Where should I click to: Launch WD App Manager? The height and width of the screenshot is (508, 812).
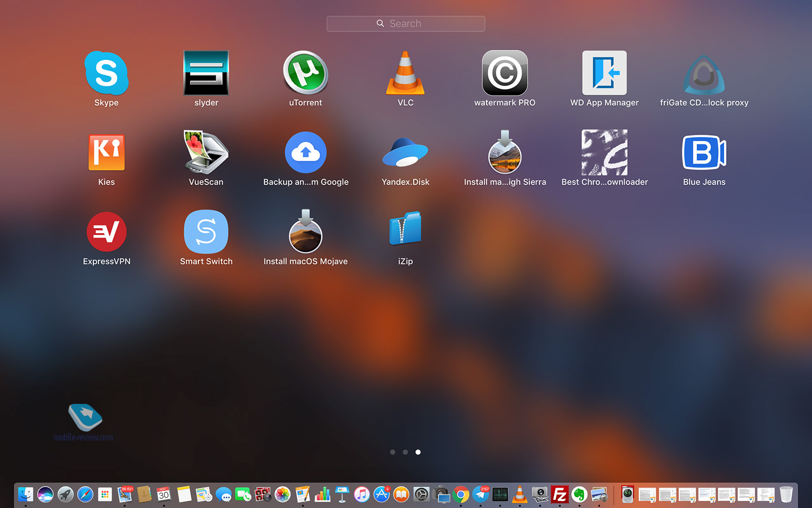click(604, 73)
